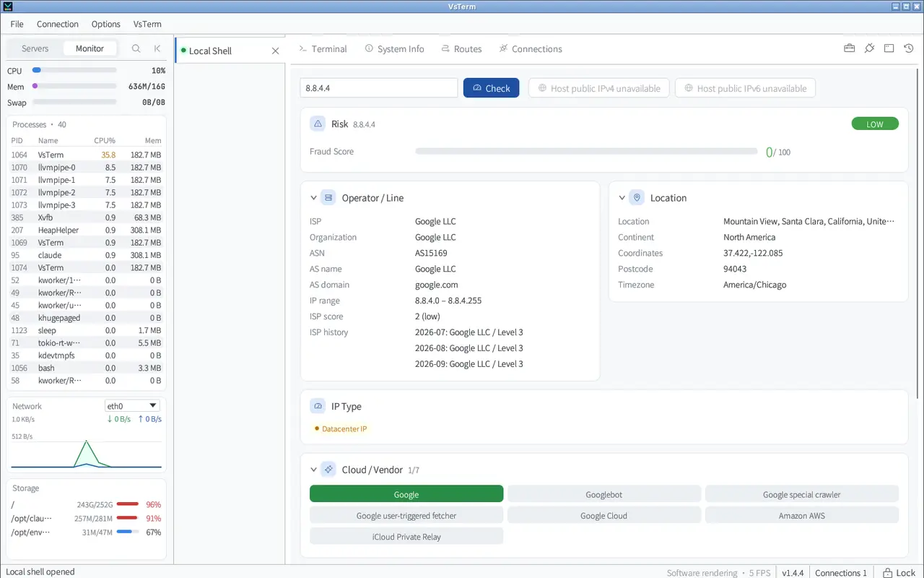Collapse the sidebar with the arrow icon
Image resolution: width=924 pixels, height=578 pixels.
[x=157, y=48]
